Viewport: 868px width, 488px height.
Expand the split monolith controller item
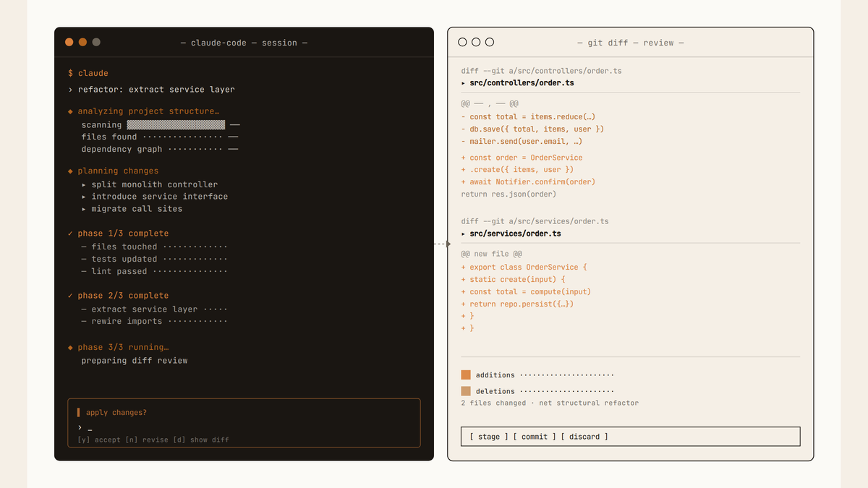coord(84,184)
